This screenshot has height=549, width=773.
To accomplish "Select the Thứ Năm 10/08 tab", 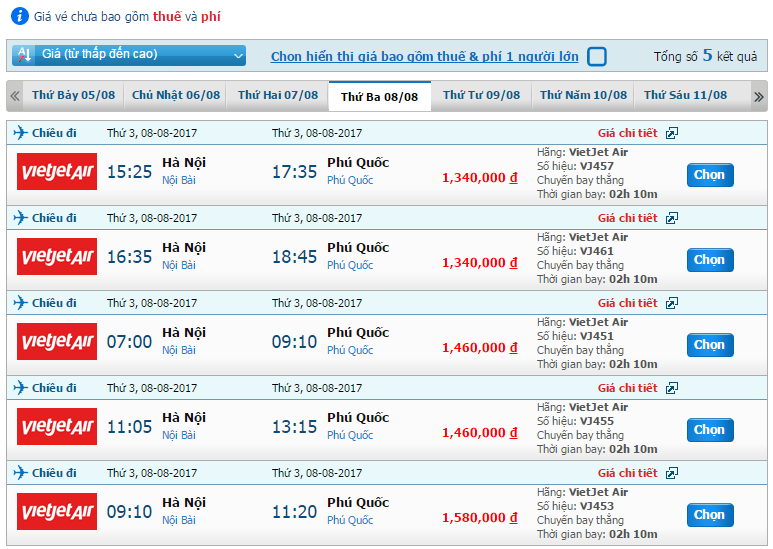I will [x=583, y=95].
